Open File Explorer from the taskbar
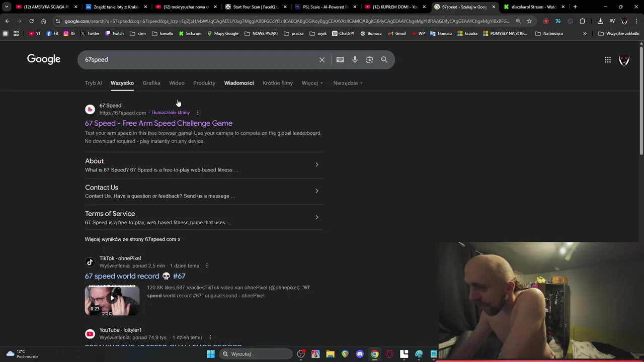The width and height of the screenshot is (644, 362). click(330, 354)
